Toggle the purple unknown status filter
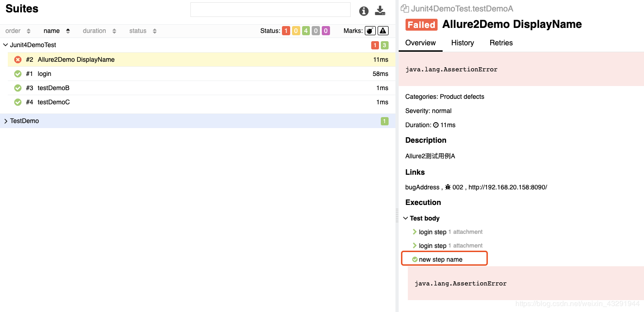 [326, 31]
